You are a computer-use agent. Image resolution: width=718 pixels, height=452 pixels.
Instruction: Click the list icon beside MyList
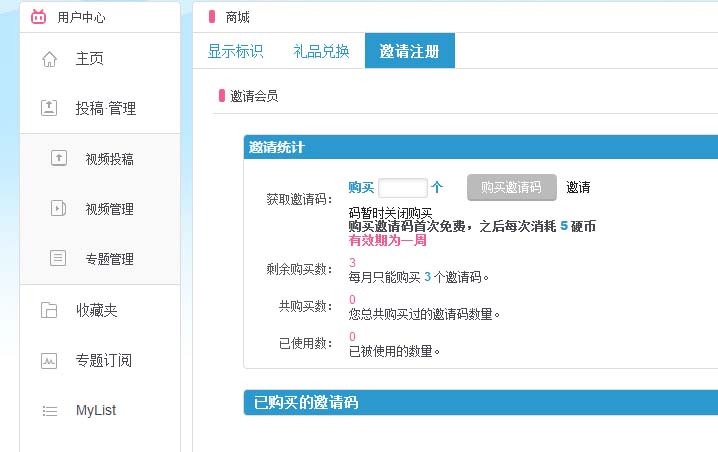pos(49,411)
